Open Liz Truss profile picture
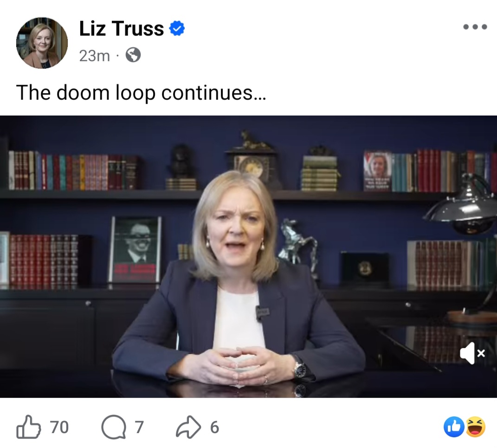This screenshot has width=497, height=448. pos(42,43)
